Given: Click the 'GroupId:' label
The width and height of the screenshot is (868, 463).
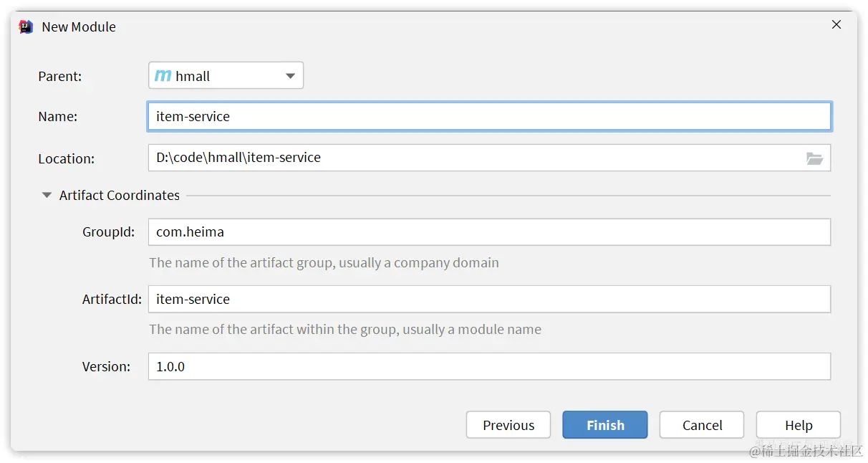Looking at the screenshot, I should click(x=109, y=232).
